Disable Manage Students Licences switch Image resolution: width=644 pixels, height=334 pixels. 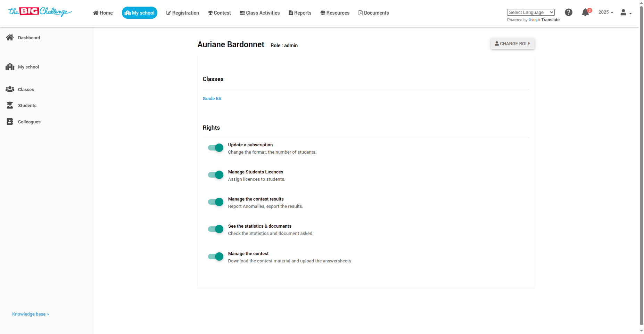tap(215, 175)
